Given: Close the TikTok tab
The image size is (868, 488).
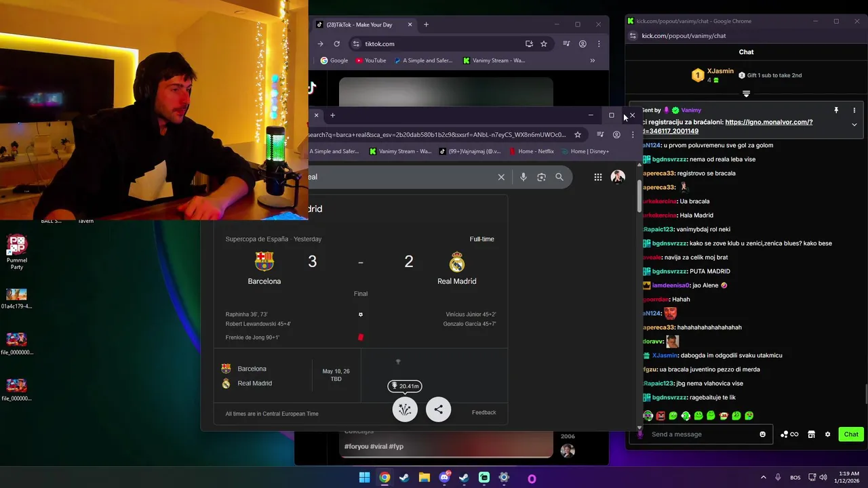Looking at the screenshot, I should click(x=410, y=24).
